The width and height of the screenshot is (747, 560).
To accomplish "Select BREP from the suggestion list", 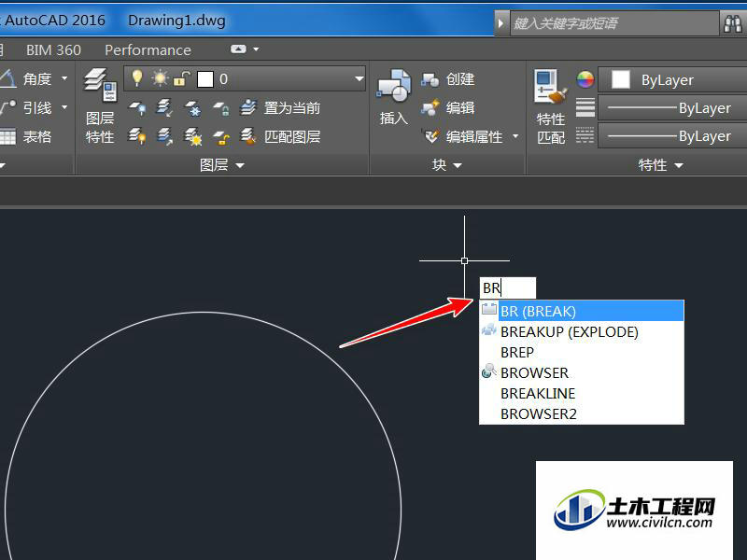I will point(582,352).
